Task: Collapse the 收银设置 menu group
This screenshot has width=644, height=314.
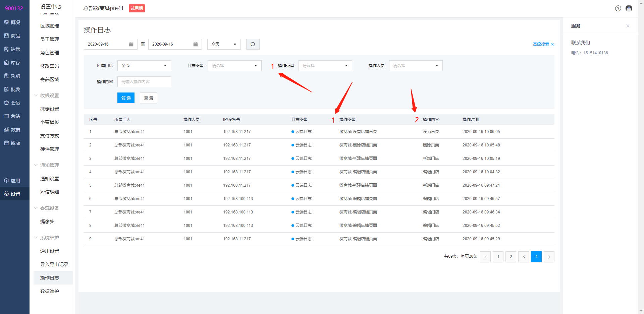Action: (x=49, y=96)
